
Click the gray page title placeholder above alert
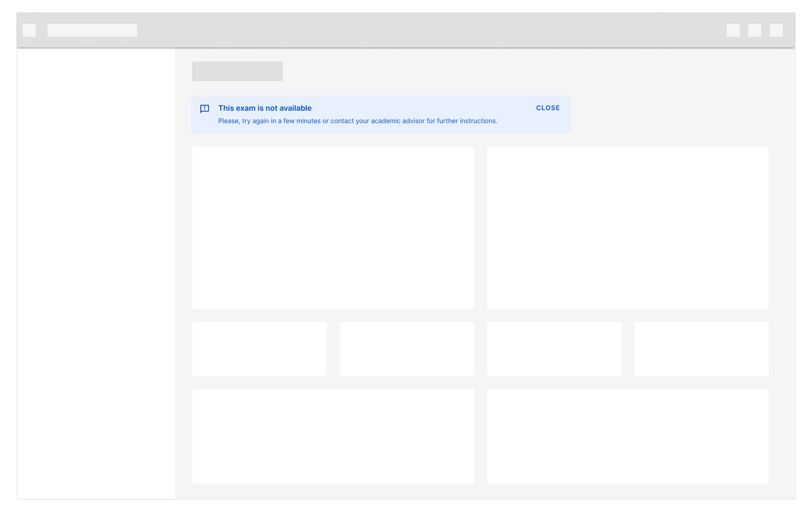[x=237, y=71]
